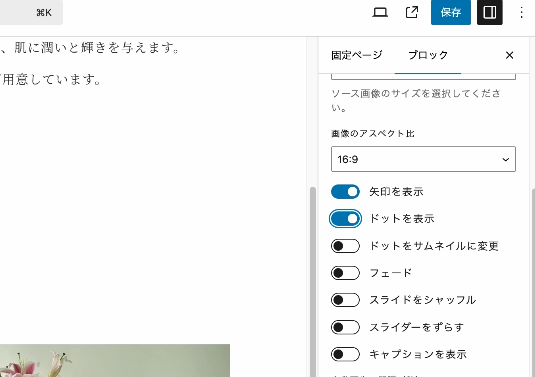Viewport: 535px width, 377px height.
Task: Click paragraph text 肌に潤いと輝きを与えます
Action: (x=97, y=48)
